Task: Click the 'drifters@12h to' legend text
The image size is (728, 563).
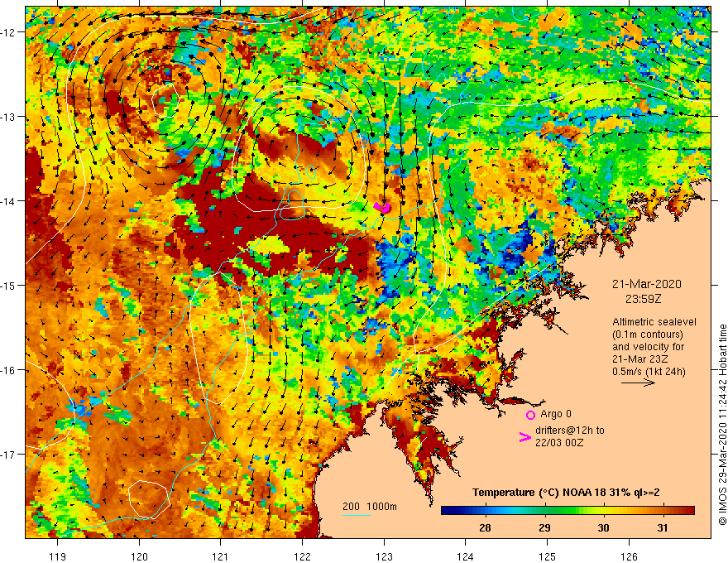Action: (x=570, y=431)
